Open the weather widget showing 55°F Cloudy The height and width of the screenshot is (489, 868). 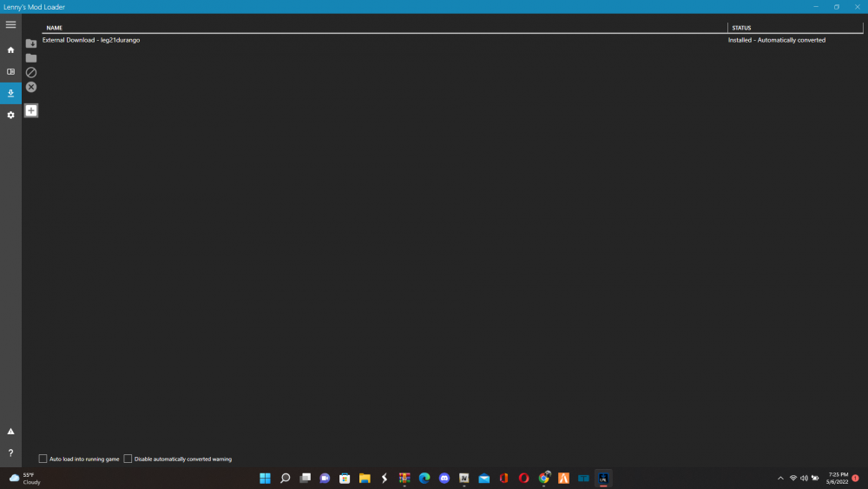click(25, 479)
